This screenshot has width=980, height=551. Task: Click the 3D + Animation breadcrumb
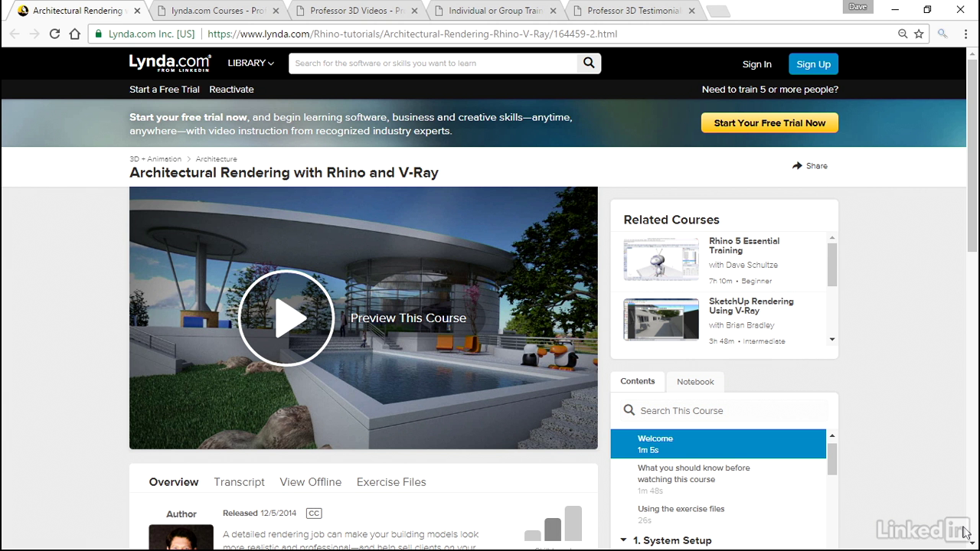[155, 159]
